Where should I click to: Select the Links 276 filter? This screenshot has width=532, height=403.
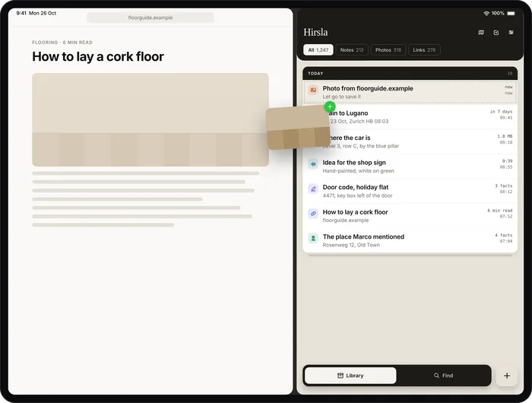424,50
